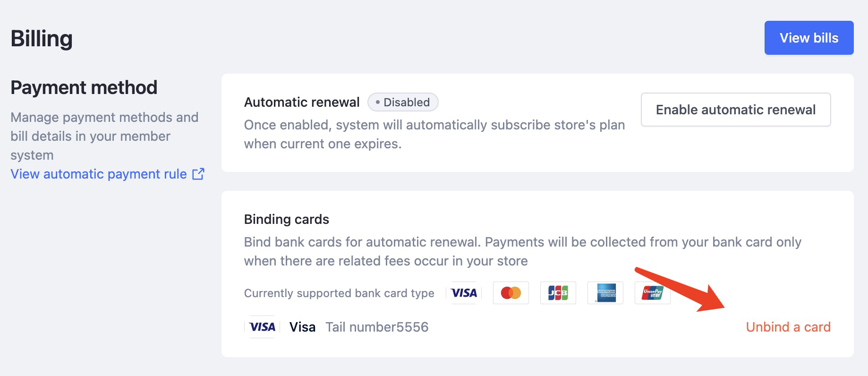
Task: Click the Automatic renewal title
Action: pos(301,102)
